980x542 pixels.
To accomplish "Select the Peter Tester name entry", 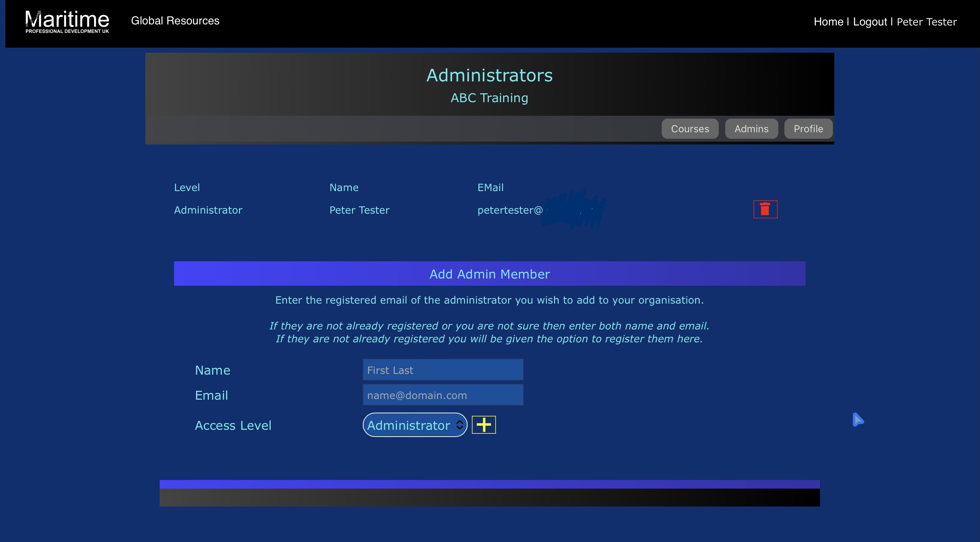I will coord(359,210).
